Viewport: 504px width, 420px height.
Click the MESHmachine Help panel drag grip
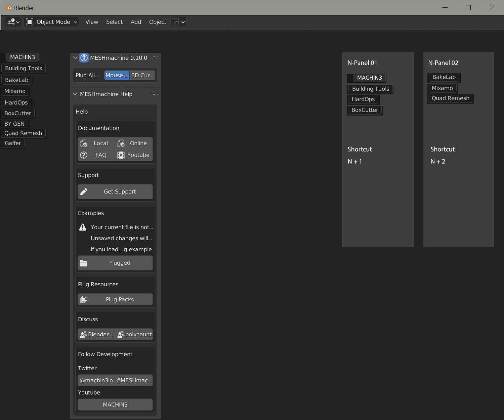click(155, 94)
